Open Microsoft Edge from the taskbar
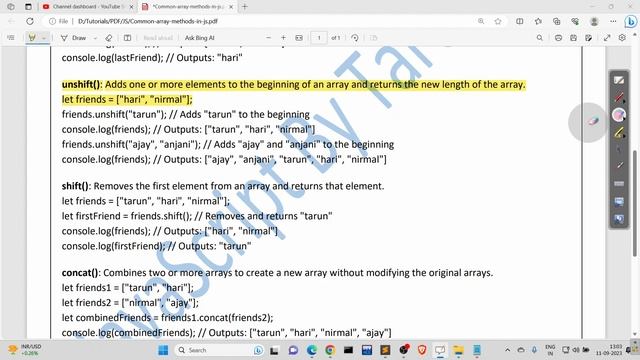Screen dimensions: 640x360 312,350
